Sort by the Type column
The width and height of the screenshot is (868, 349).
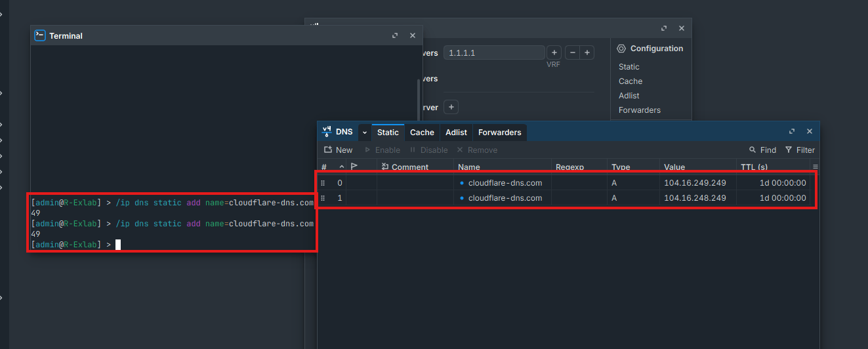(621, 167)
